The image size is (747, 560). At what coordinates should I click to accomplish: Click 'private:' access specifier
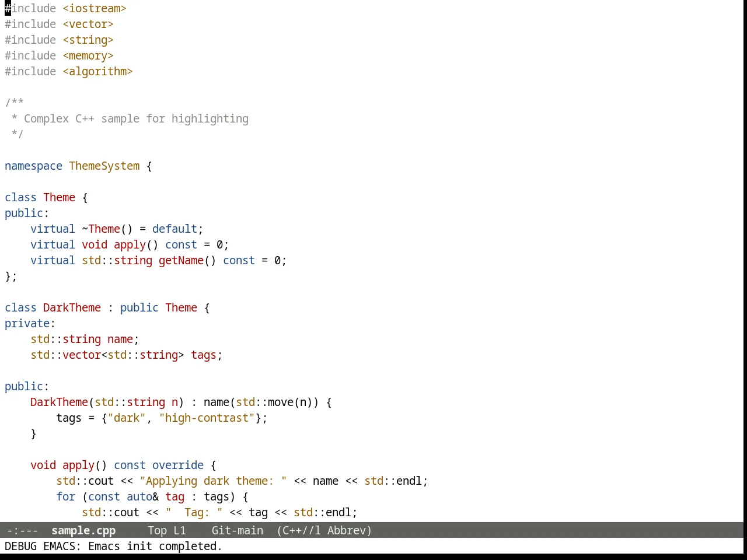coord(30,323)
